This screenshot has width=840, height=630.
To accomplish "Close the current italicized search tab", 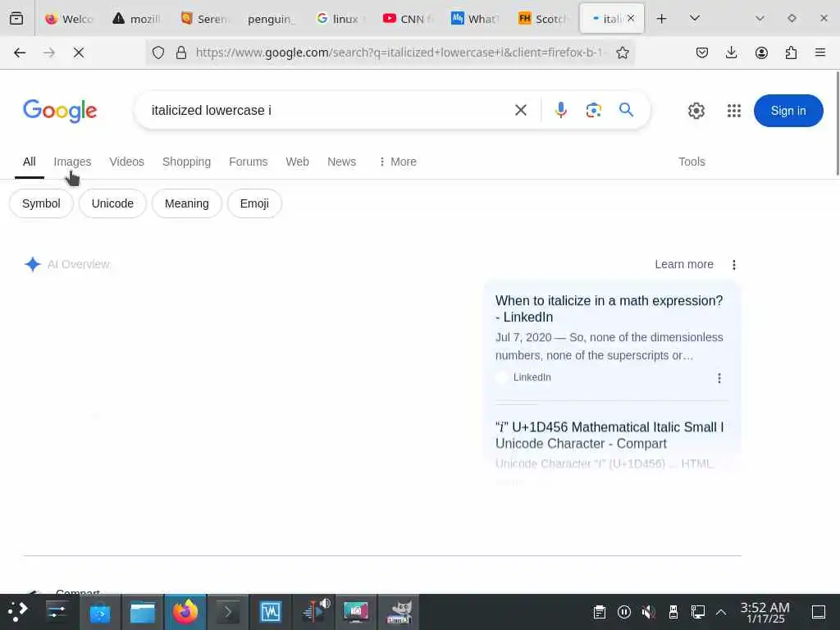I will 631,18.
